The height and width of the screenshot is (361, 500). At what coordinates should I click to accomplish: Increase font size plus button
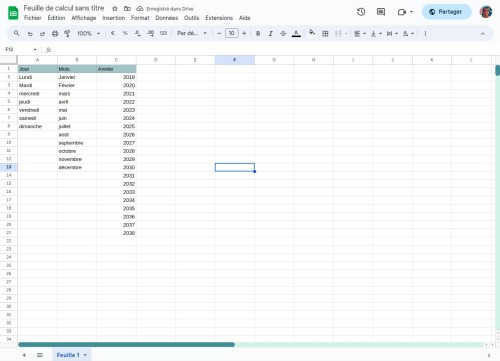tap(244, 33)
